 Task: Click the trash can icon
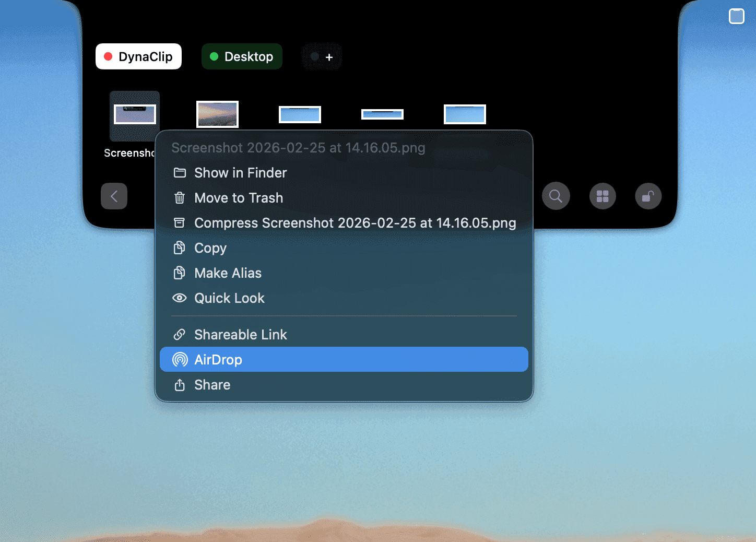180,198
